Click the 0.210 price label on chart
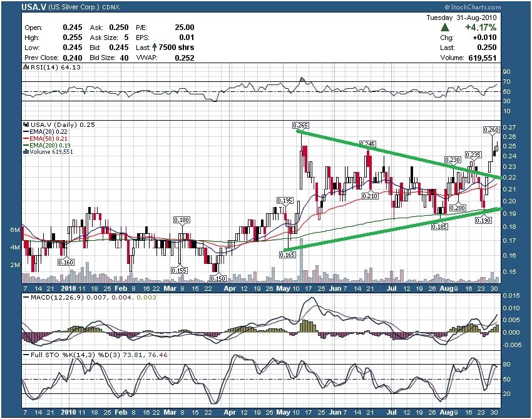532x419 pixels. 370,196
